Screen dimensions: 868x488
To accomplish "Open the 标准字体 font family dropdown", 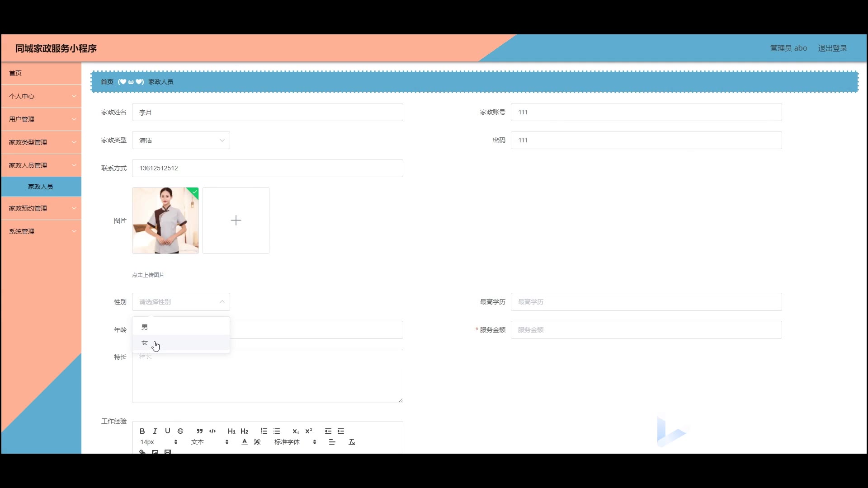I will (295, 442).
